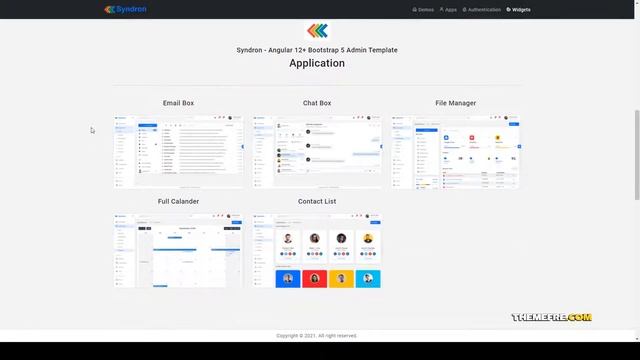Click the Syndron logo in navbar

[x=125, y=9]
